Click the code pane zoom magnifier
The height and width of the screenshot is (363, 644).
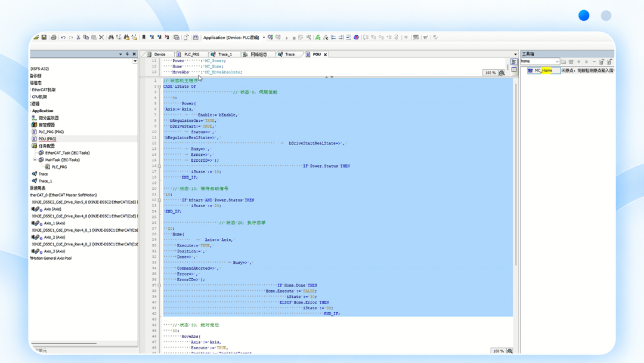coord(510,351)
